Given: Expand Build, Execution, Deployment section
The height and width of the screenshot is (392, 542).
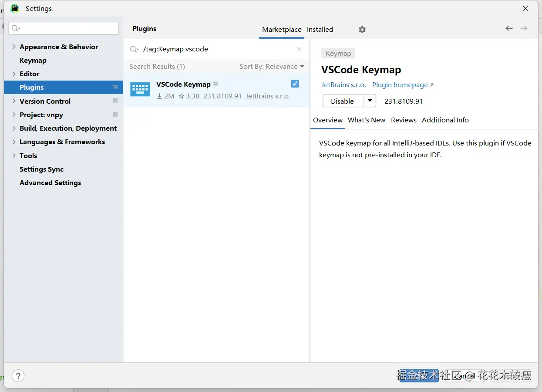Looking at the screenshot, I should [14, 128].
